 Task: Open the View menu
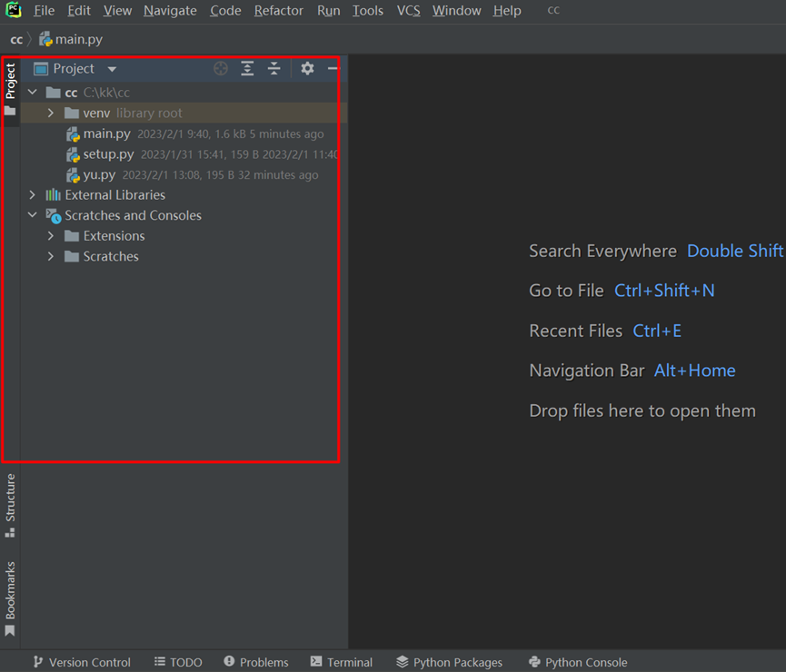click(117, 11)
